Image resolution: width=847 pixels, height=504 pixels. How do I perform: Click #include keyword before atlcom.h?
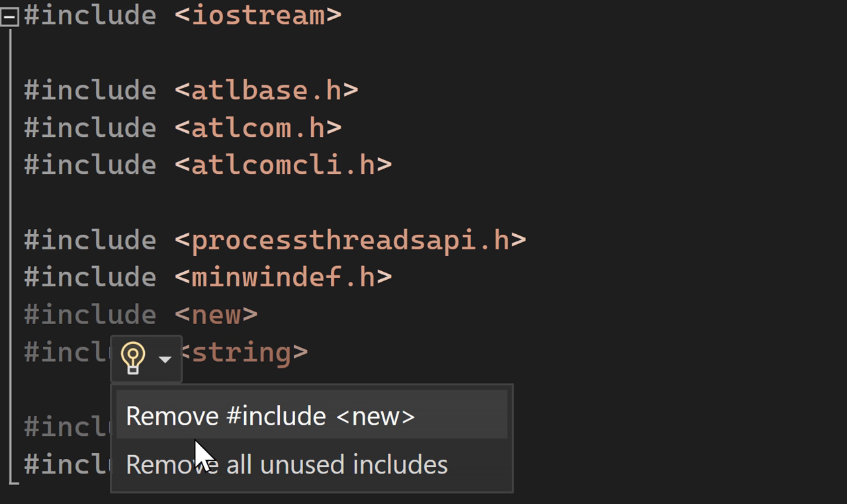click(x=90, y=128)
